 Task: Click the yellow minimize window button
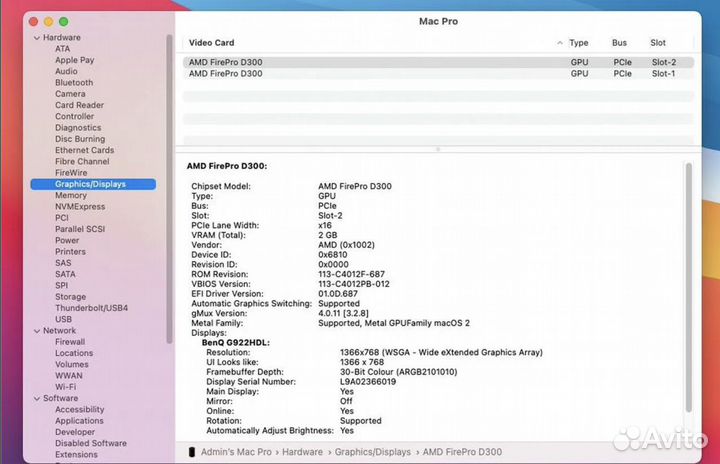[x=49, y=22]
